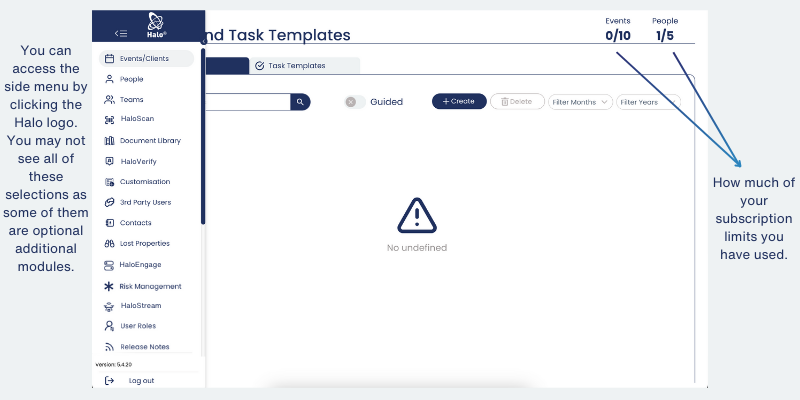
Task: Collapse the side menu with the arrow icon
Action: coord(121,33)
